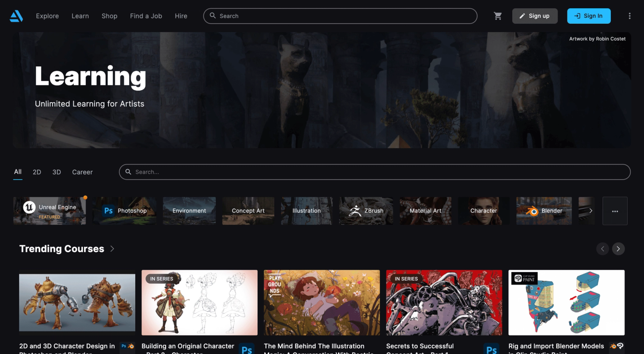Click the ArtStation logo icon
The width and height of the screenshot is (644, 354).
[x=16, y=16]
